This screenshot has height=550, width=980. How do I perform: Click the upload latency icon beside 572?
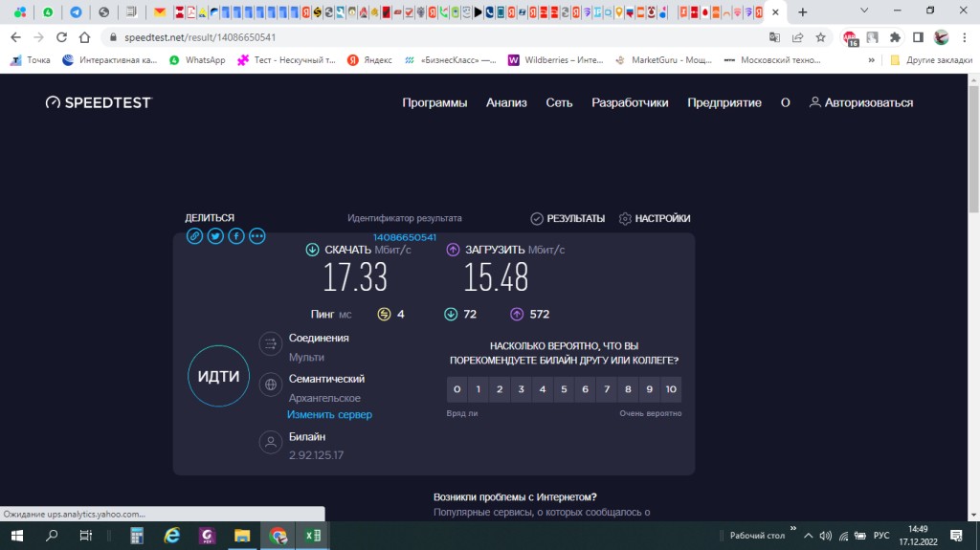(x=517, y=315)
